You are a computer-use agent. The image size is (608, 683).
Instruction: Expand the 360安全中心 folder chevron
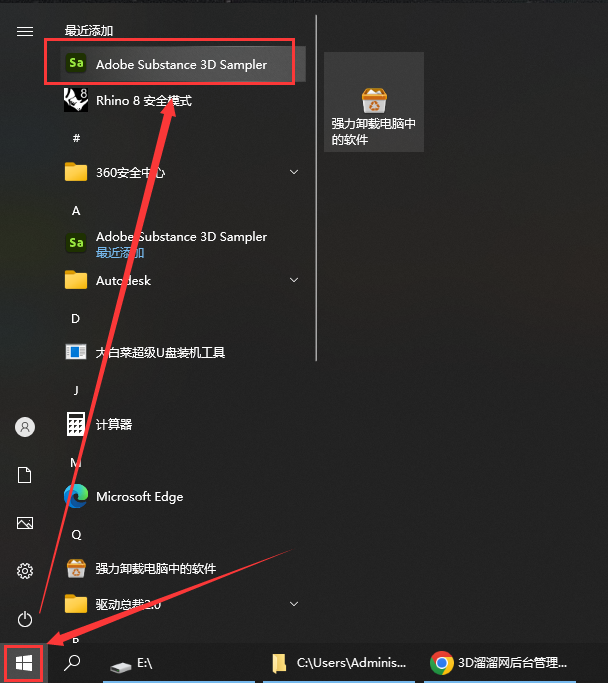[x=294, y=172]
